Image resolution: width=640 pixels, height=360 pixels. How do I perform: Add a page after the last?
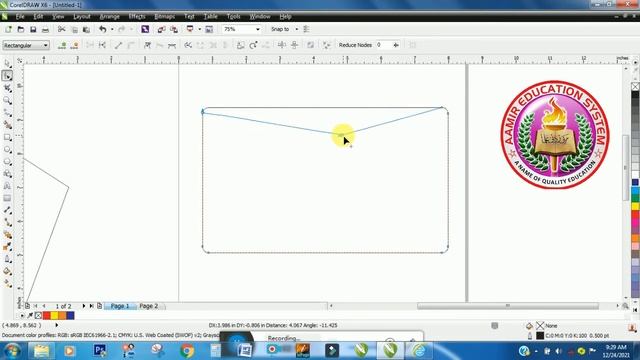pyautogui.click(x=100, y=306)
